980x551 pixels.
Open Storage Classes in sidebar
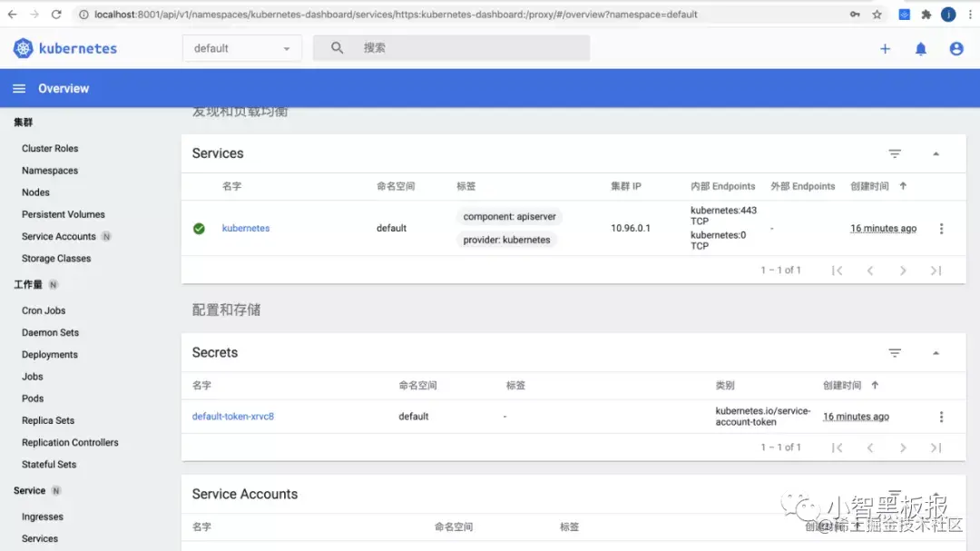(56, 259)
